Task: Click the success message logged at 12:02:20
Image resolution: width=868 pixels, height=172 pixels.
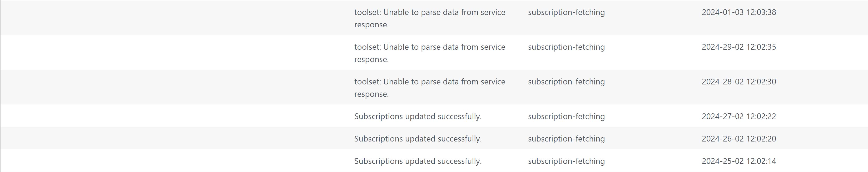Action: pyautogui.click(x=418, y=139)
